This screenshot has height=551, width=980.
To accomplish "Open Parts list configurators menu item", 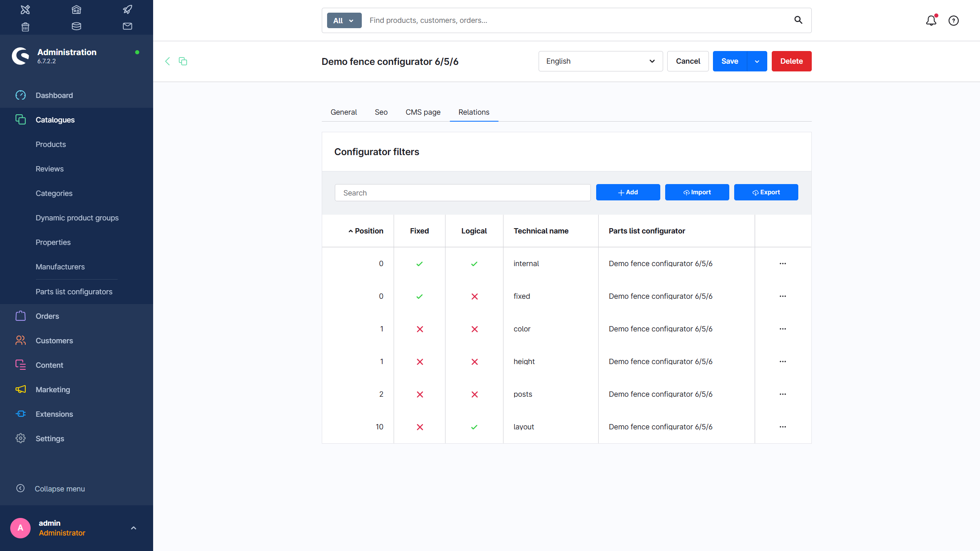I will pyautogui.click(x=74, y=291).
